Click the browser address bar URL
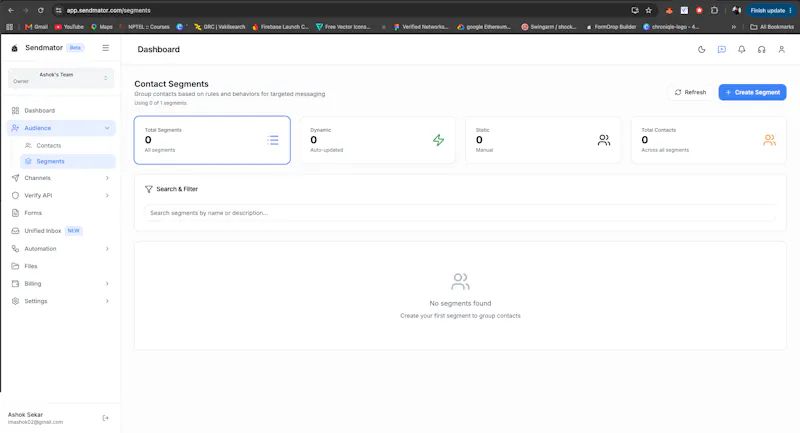Viewport: 800px width, 433px height. click(108, 10)
